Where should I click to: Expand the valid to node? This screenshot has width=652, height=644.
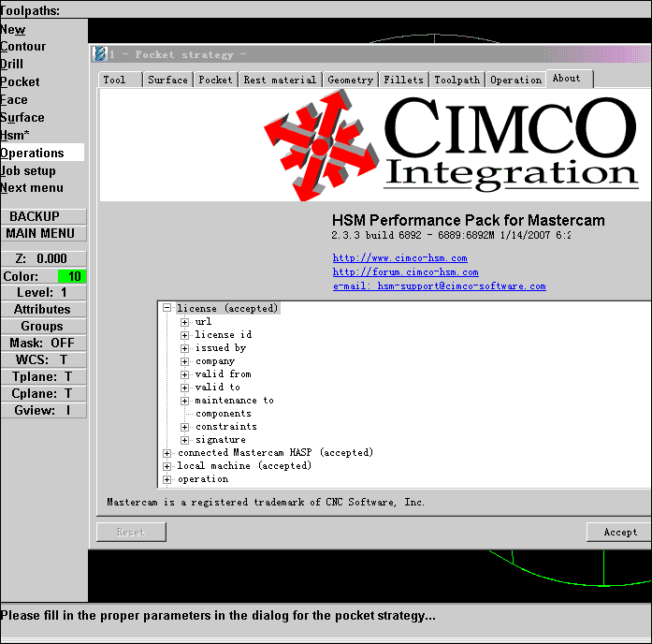[184, 388]
